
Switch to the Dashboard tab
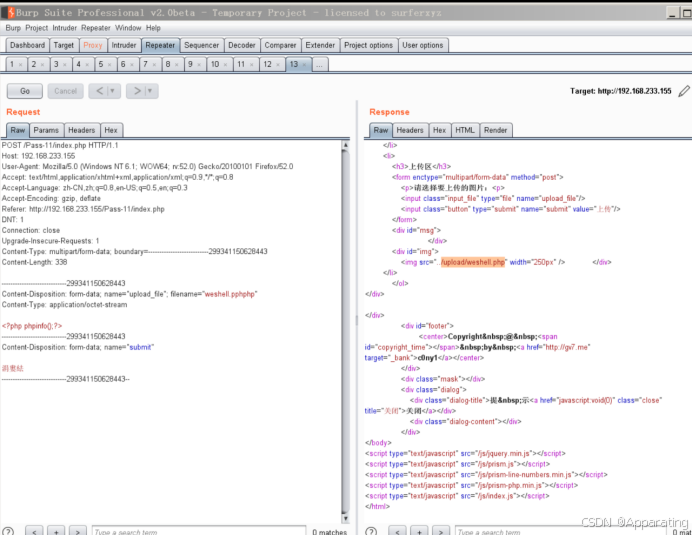tap(27, 45)
